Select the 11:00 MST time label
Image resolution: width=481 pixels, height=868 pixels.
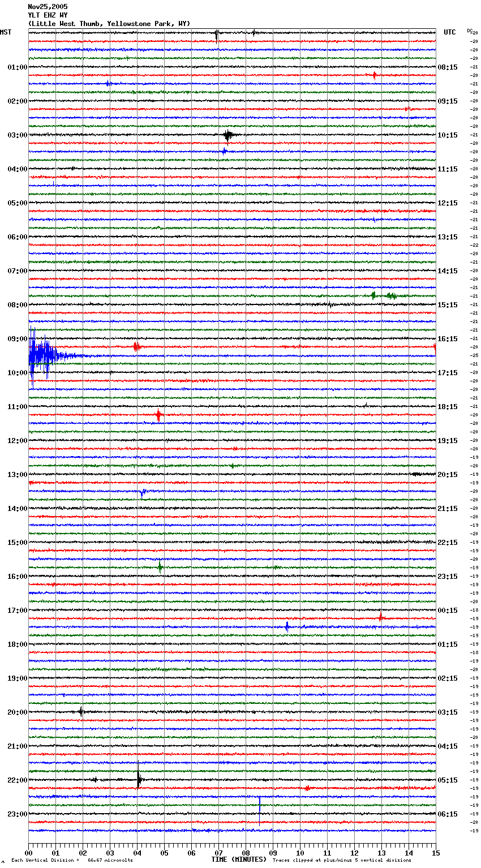pyautogui.click(x=17, y=407)
